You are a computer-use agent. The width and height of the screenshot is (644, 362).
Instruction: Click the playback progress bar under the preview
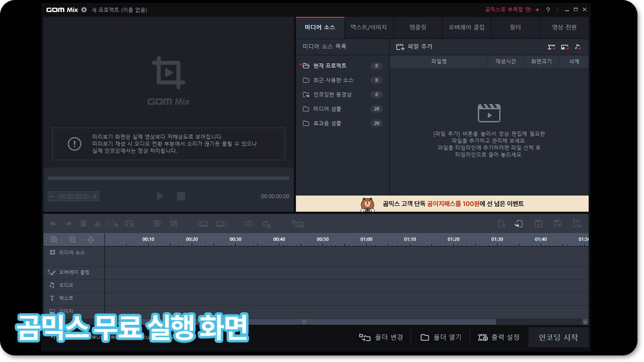(169, 178)
